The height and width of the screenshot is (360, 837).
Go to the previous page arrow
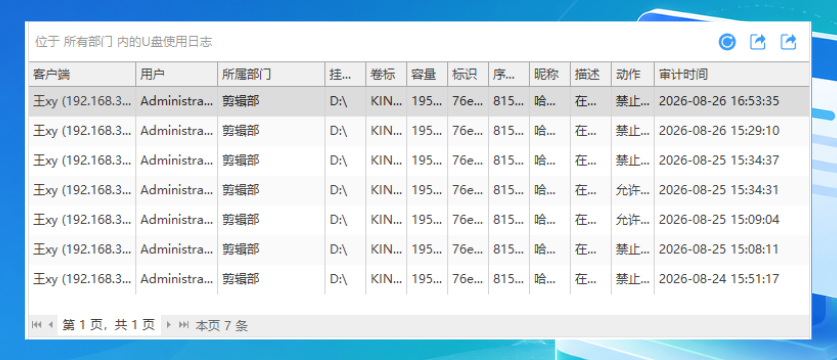(51, 325)
